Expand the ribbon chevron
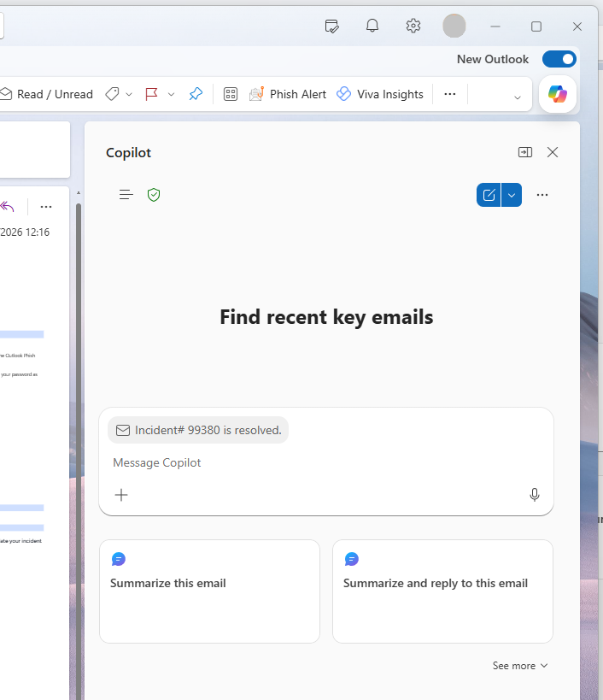 (x=518, y=97)
